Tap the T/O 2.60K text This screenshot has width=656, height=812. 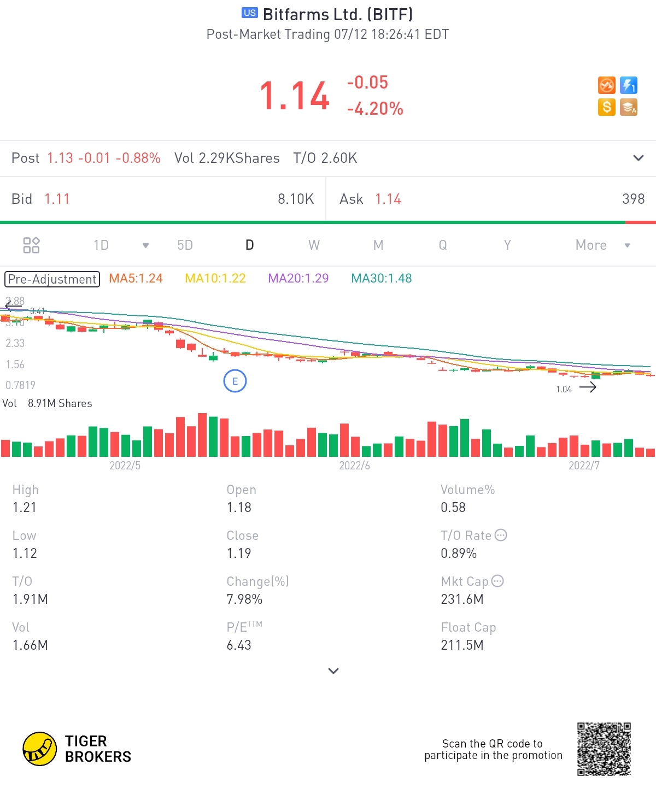(325, 158)
